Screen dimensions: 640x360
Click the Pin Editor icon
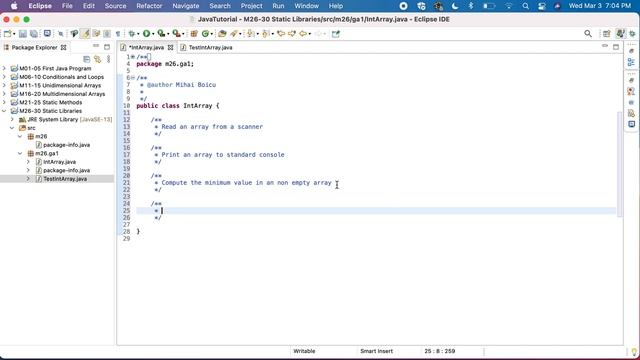tap(336, 34)
